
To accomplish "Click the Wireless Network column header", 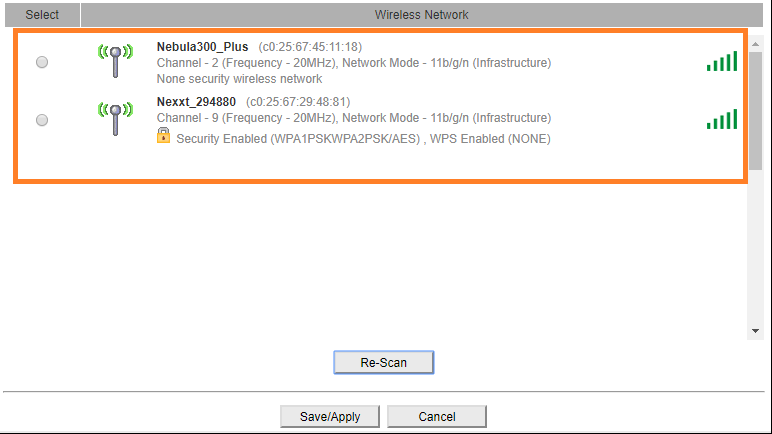I will click(421, 15).
